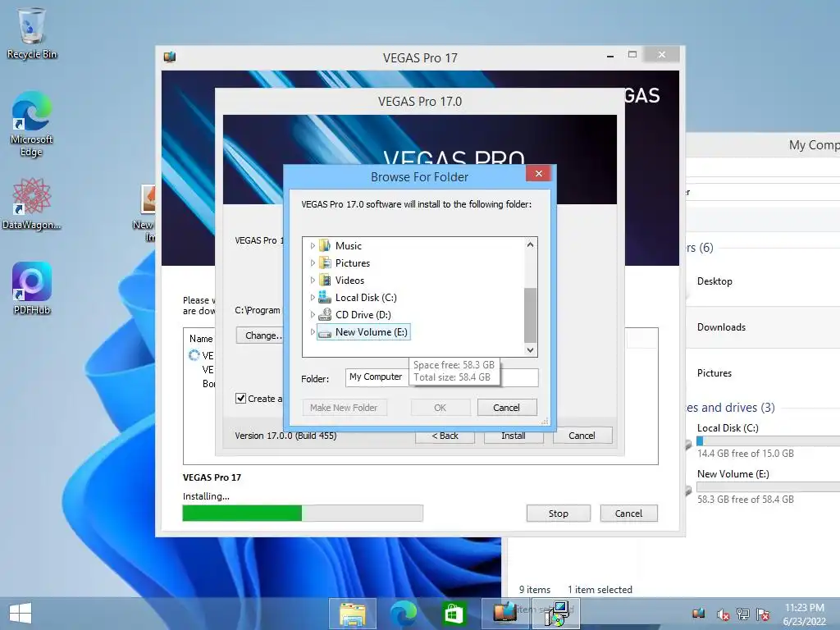Click the muted volume tray icon
The image size is (840, 630).
[724, 614]
